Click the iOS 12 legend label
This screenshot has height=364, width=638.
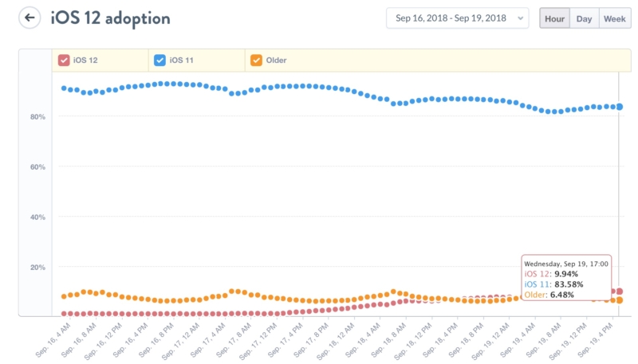coord(88,60)
